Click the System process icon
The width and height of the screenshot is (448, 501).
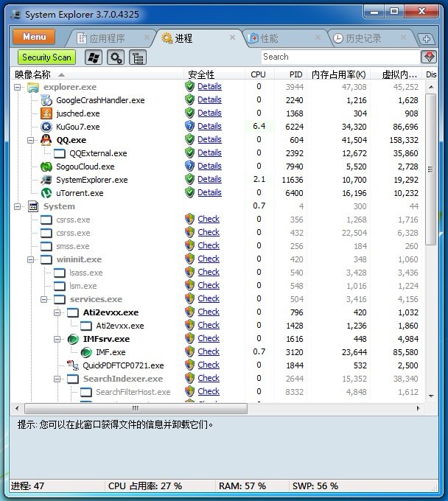(33, 206)
